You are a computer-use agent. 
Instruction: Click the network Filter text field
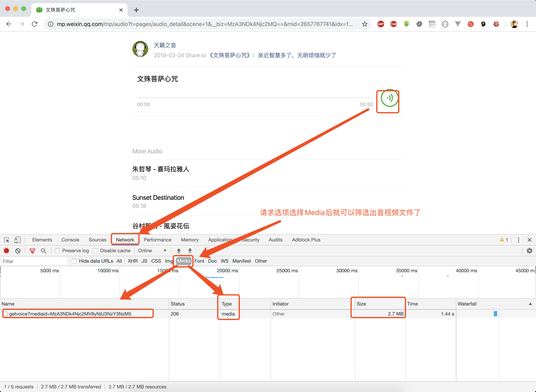pyautogui.click(x=34, y=261)
